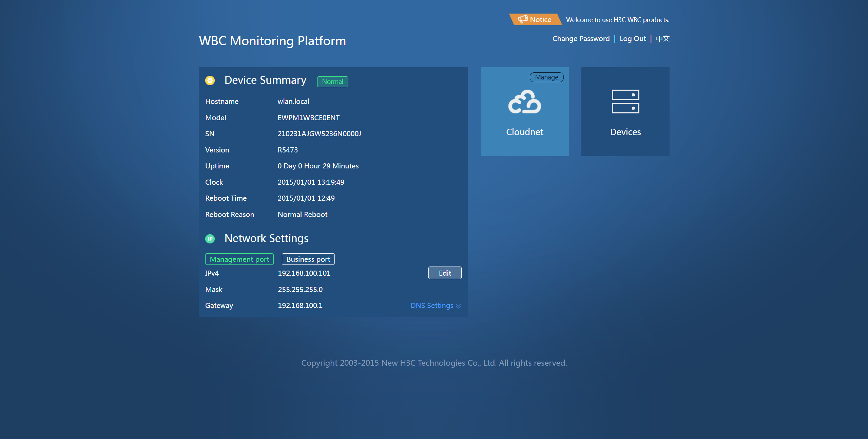Click uptime value 0 Day 0 Hour 29 Minutes
The width and height of the screenshot is (868, 439).
(x=318, y=166)
